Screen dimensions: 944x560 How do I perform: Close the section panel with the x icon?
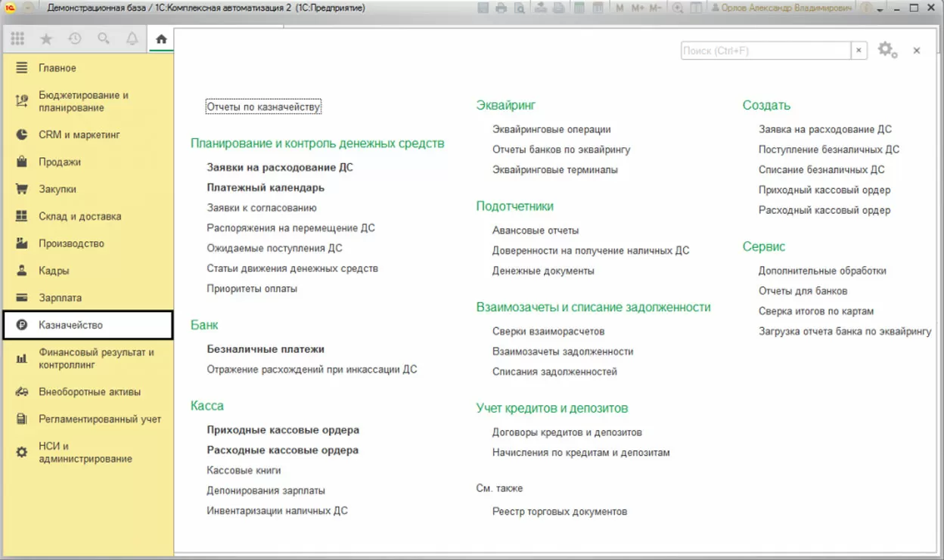(x=916, y=51)
